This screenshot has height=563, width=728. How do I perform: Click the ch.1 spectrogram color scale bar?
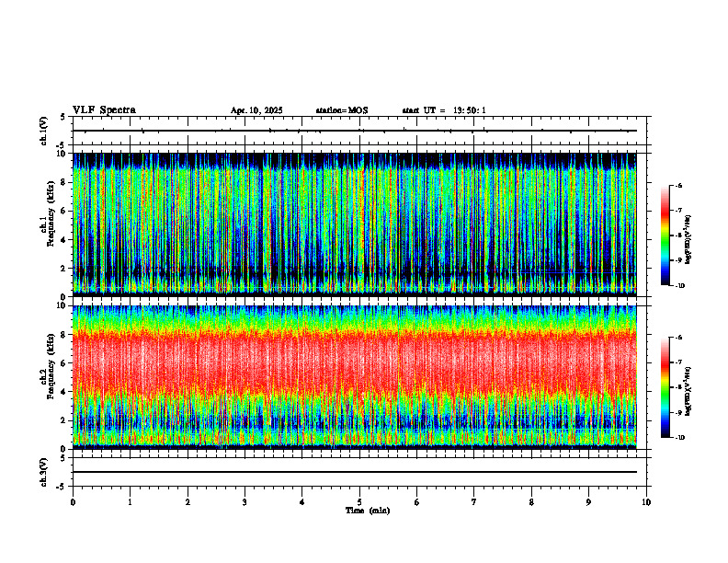click(665, 236)
